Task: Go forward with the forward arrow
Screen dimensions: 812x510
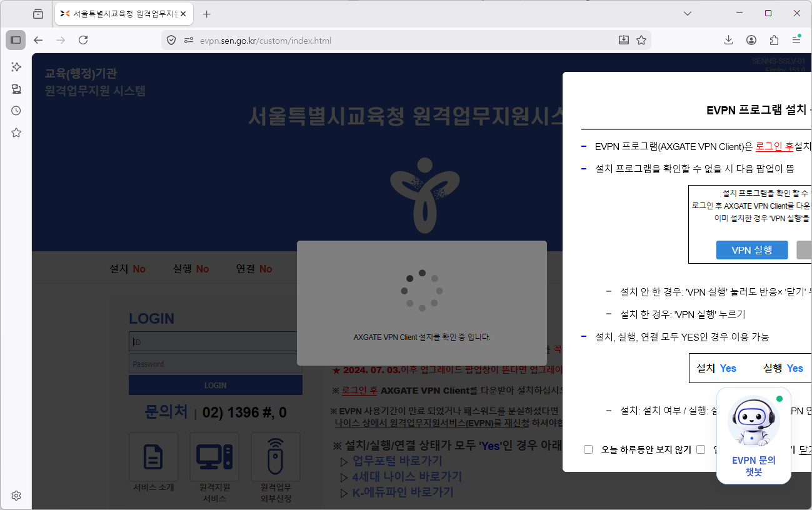Action: (61, 40)
